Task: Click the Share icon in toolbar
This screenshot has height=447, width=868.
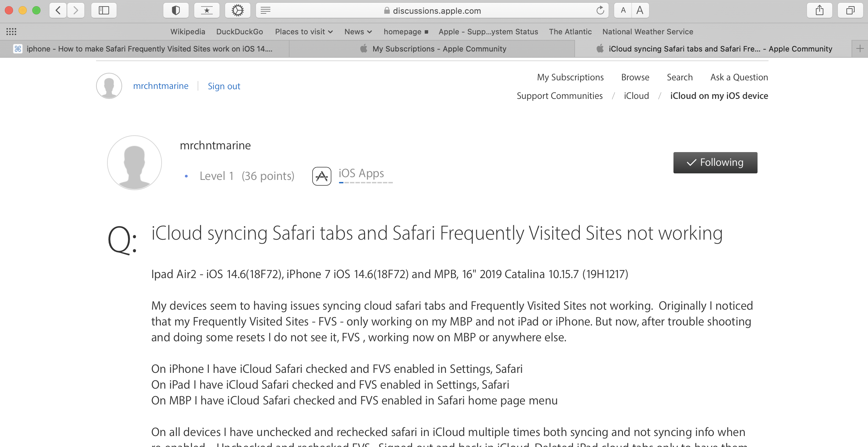Action: point(819,10)
